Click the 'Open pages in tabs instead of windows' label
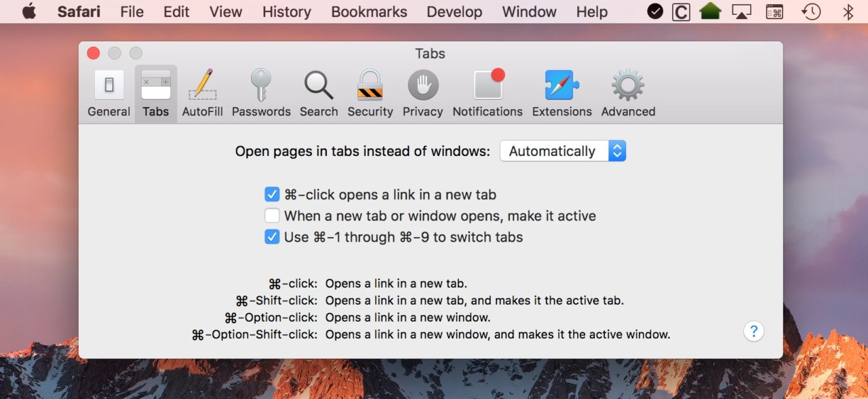The height and width of the screenshot is (399, 868). click(x=363, y=151)
